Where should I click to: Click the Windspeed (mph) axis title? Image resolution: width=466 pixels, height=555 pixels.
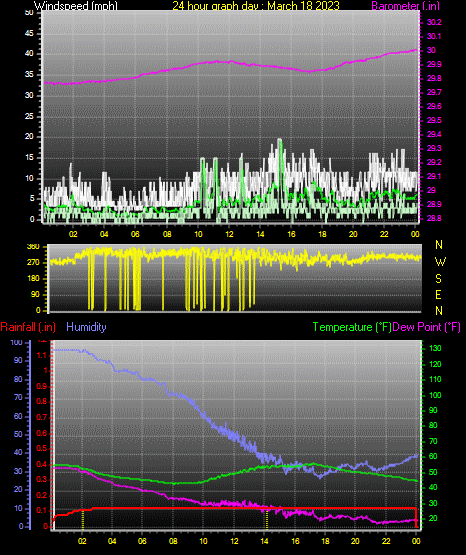coord(75,6)
